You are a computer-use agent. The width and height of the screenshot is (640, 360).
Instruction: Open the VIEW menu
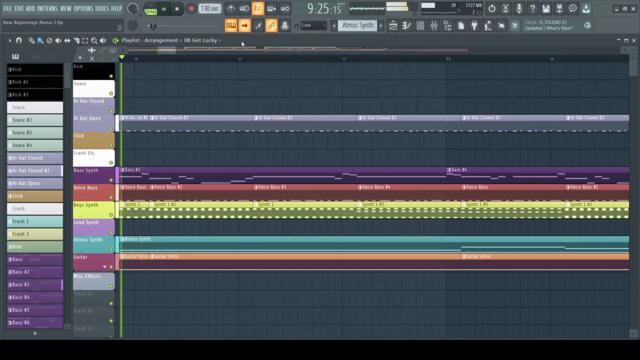coord(66,8)
